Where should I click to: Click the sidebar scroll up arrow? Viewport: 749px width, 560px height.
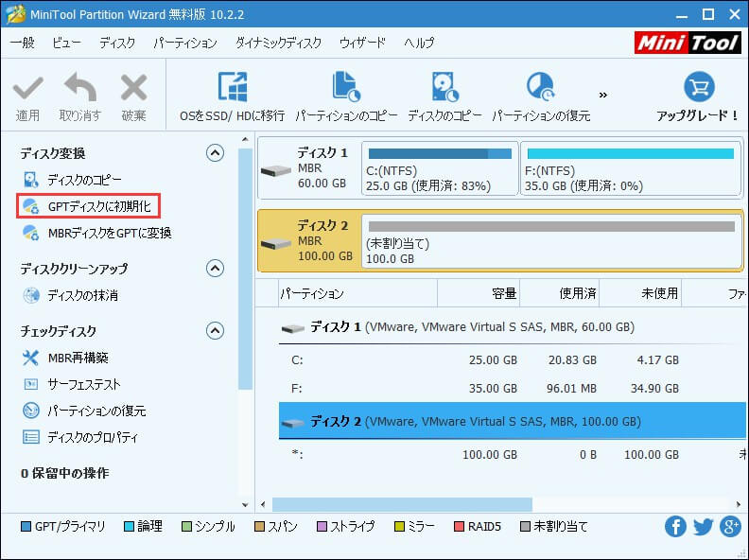(245, 139)
